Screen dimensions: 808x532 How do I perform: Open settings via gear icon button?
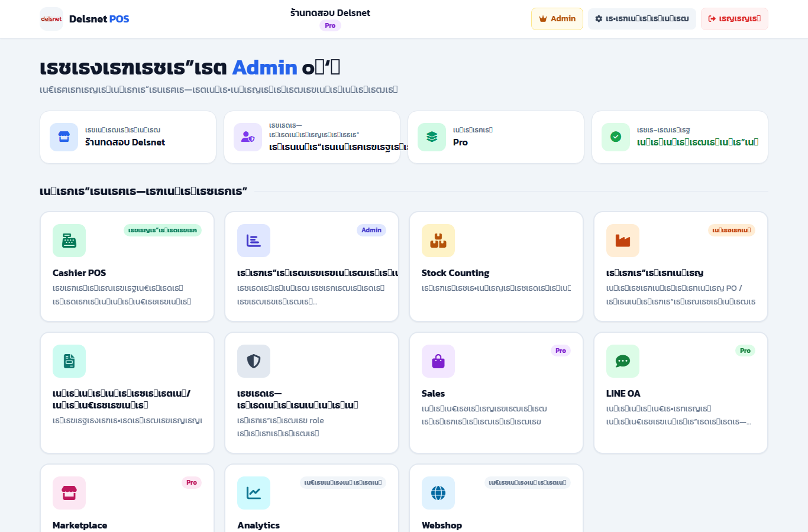click(642, 19)
